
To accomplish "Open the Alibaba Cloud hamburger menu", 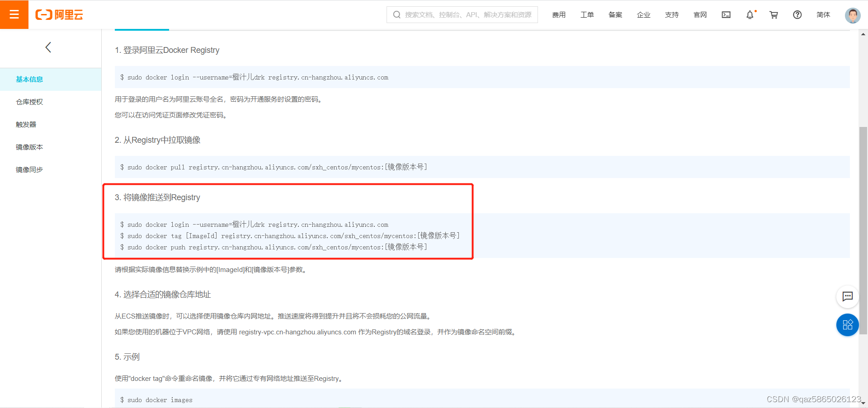I will tap(14, 14).
